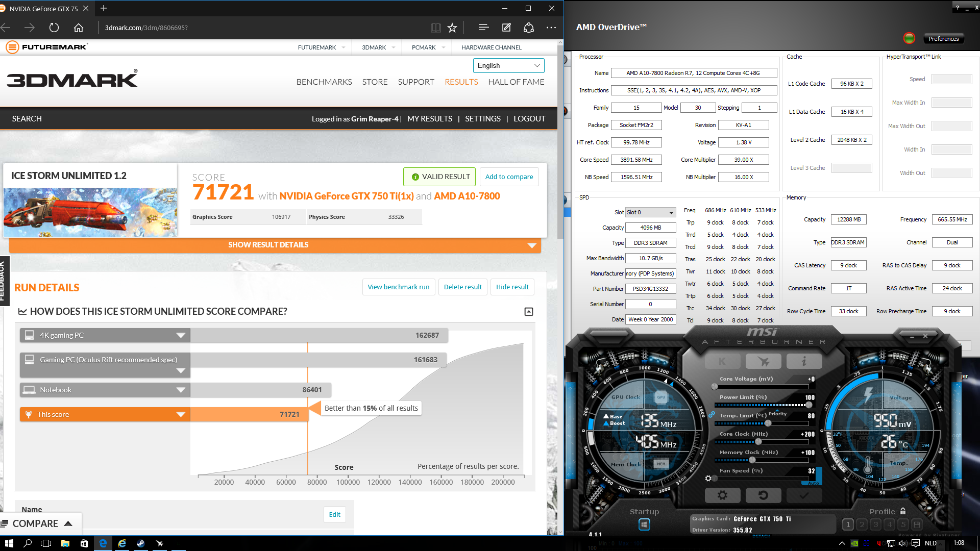
Task: Click the save profile floppy icon
Action: click(x=917, y=524)
